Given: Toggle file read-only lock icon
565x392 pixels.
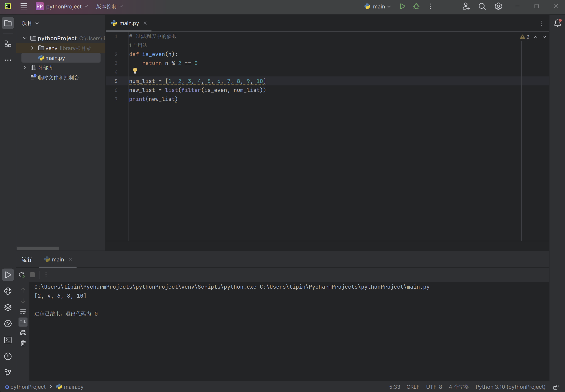Looking at the screenshot, I should click(x=556, y=387).
